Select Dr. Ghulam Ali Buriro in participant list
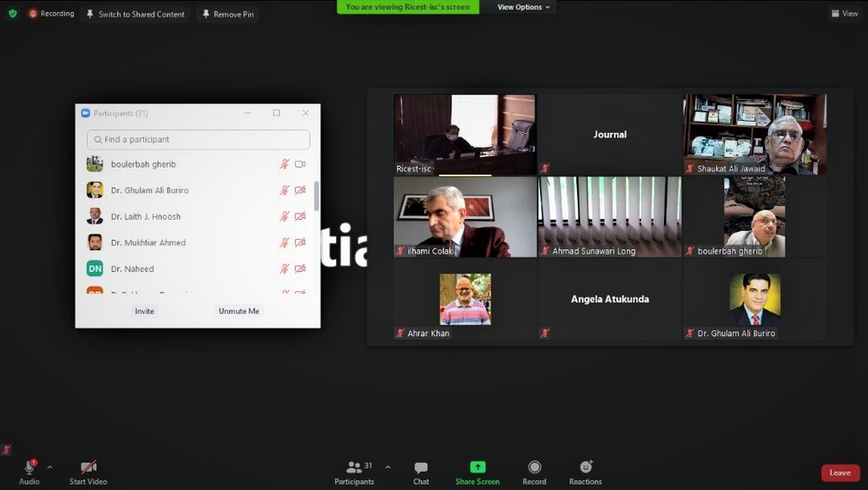This screenshot has height=490, width=868. pyautogui.click(x=196, y=190)
